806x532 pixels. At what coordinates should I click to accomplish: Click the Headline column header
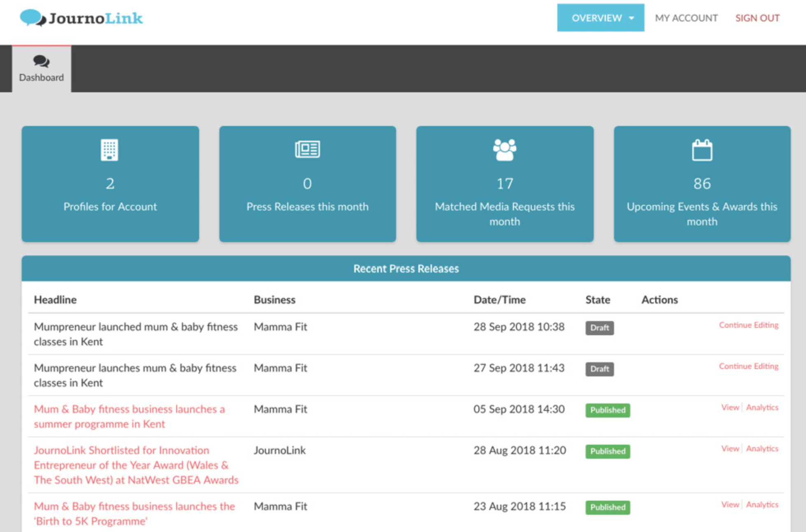pos(55,300)
